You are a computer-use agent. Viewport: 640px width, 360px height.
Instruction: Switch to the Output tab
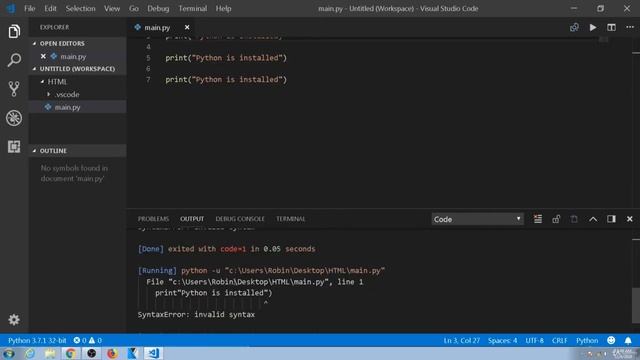pos(192,219)
